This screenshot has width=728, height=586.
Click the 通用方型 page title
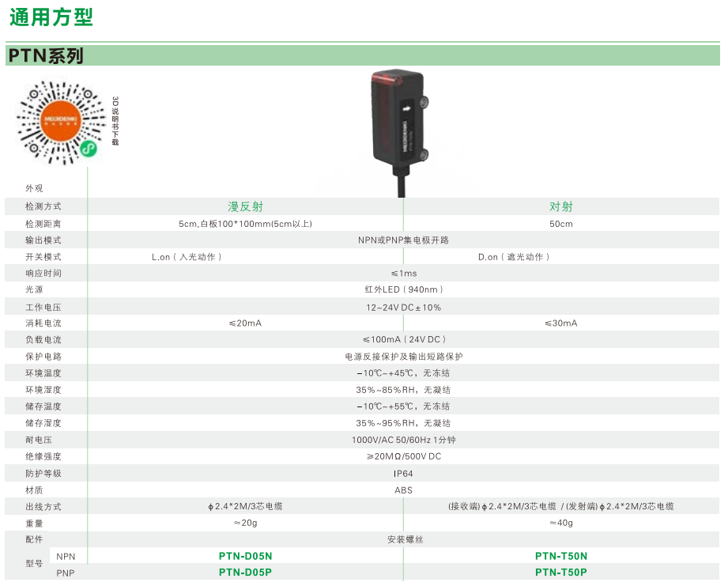tap(51, 17)
